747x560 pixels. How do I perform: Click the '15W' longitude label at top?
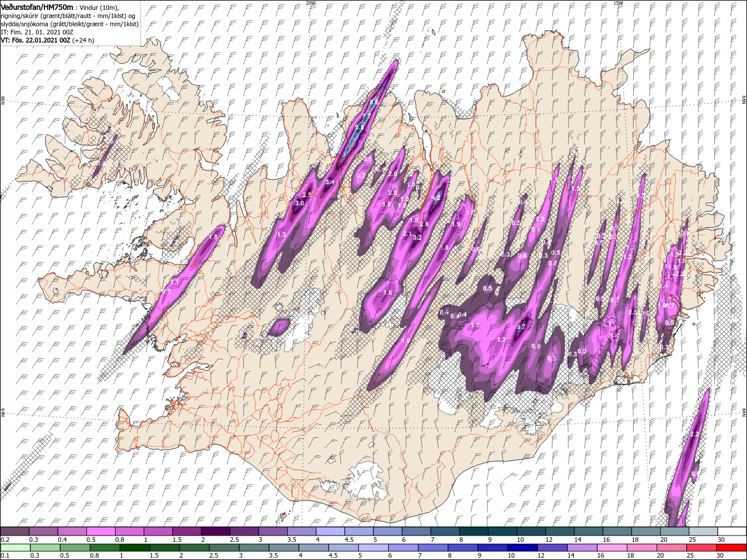tap(619, 3)
